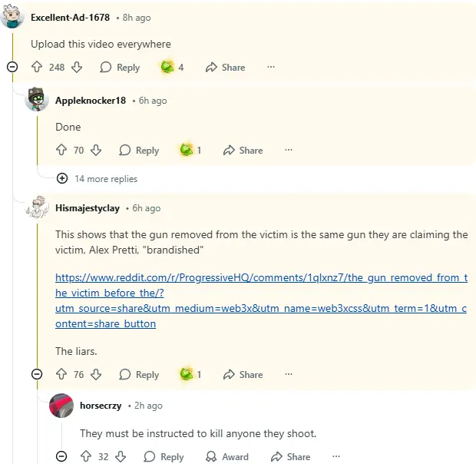Upvote Excellent-Ad-1678's comment
The height and width of the screenshot is (464, 476).
[x=36, y=68]
